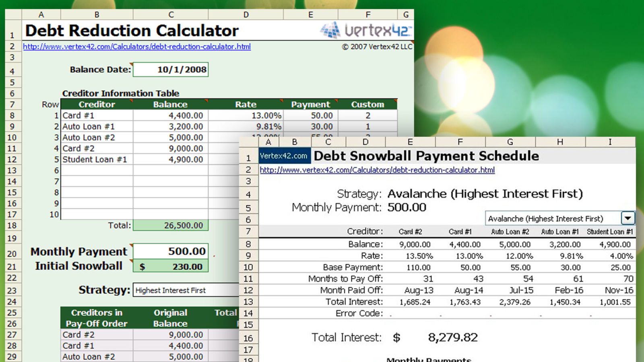
Task: Click the Monthly Payment 500.00 input cell
Action: (x=171, y=251)
